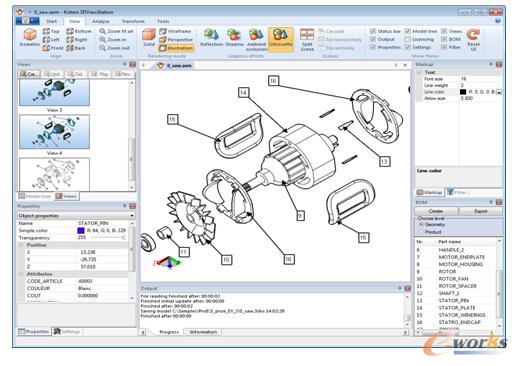Screen dimensions: 518x366
Task: Open the Line color dropdown arrow
Action: [499, 92]
